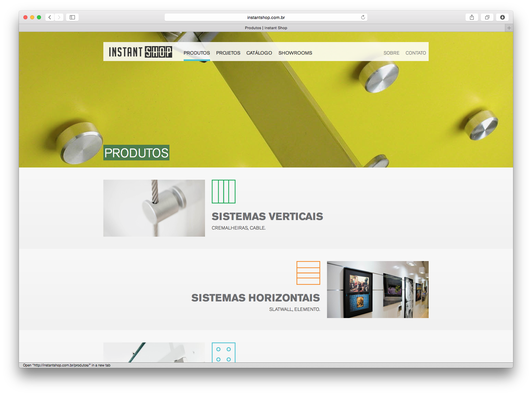
Task: Open the Share menu icon
Action: click(472, 17)
